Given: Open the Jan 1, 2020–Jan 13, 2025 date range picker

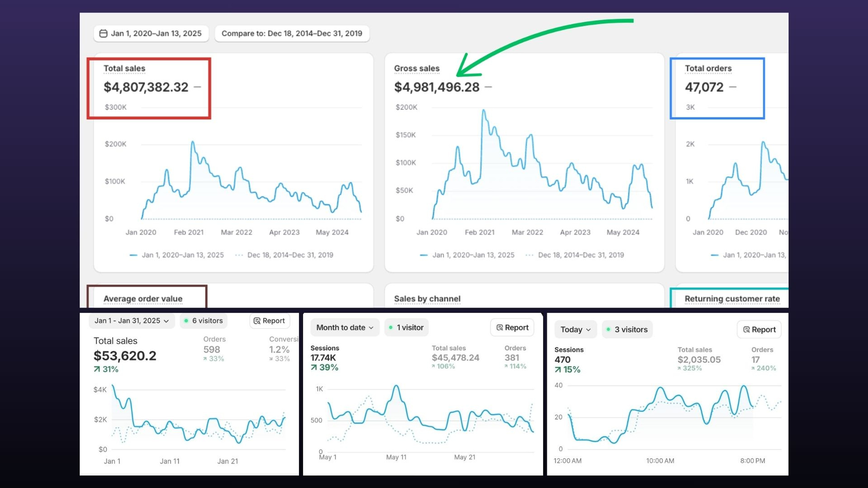Looking at the screenshot, I should point(151,33).
